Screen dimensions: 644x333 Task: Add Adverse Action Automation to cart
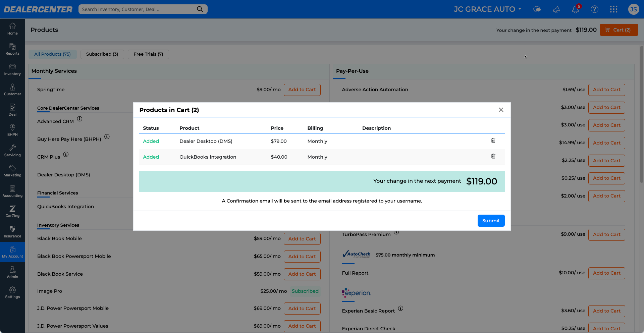[606, 90]
